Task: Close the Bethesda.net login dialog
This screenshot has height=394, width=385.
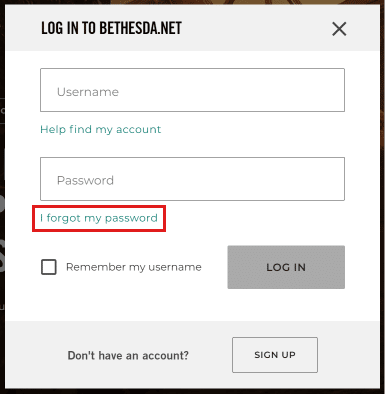Action: click(x=339, y=29)
